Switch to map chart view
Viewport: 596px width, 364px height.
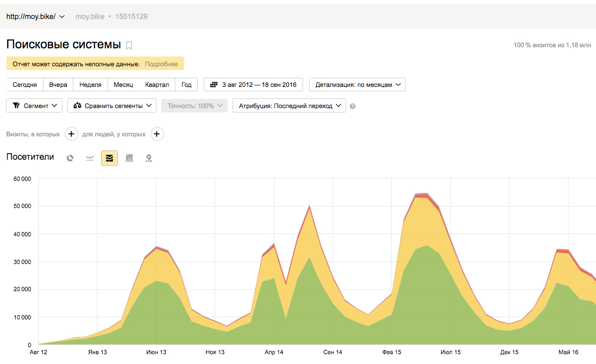point(148,158)
